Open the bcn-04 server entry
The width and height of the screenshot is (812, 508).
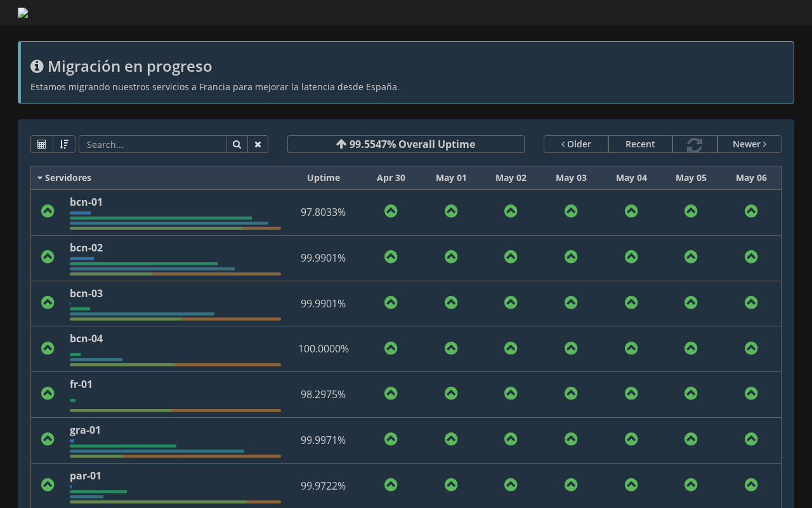click(x=86, y=338)
